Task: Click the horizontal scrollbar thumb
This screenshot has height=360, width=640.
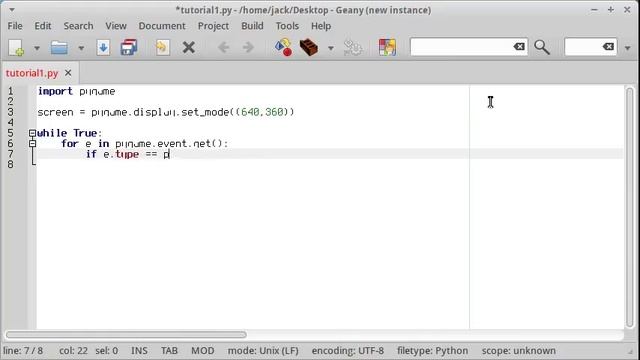Action: tap(126, 335)
